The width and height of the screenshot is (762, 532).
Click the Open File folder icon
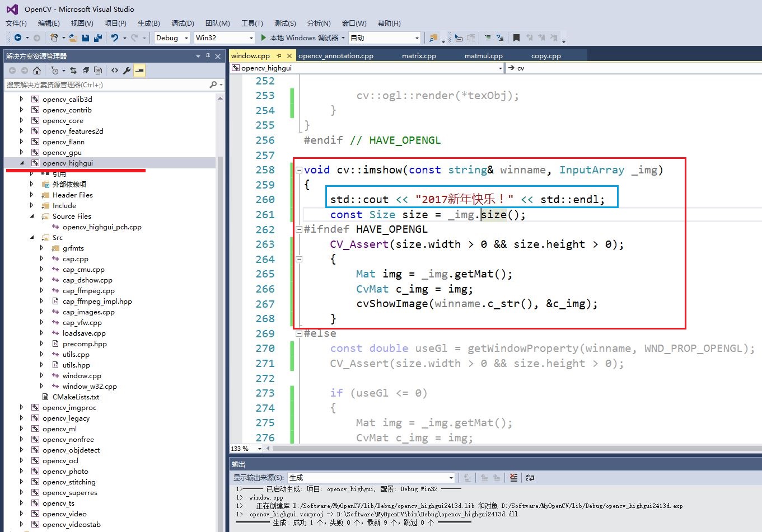[73, 38]
